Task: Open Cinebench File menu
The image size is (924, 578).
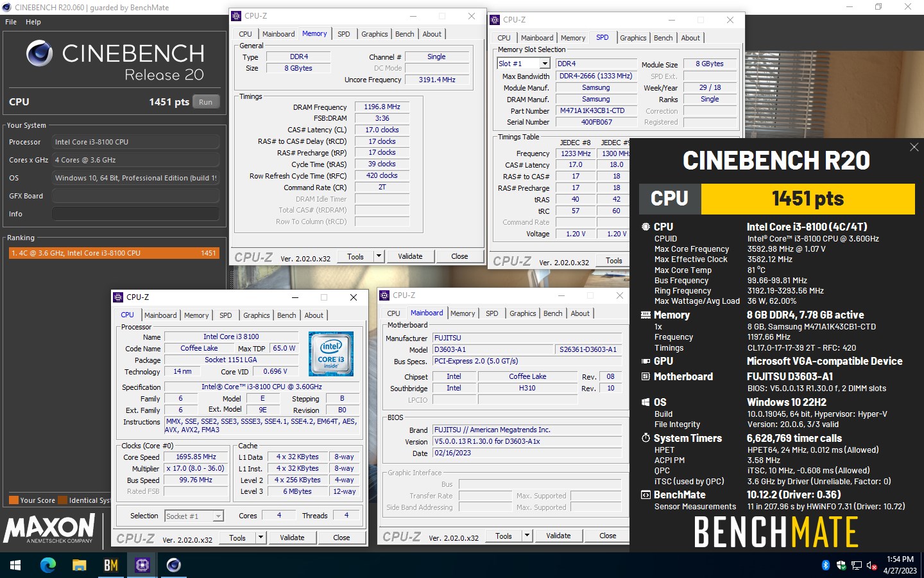Action: point(11,22)
